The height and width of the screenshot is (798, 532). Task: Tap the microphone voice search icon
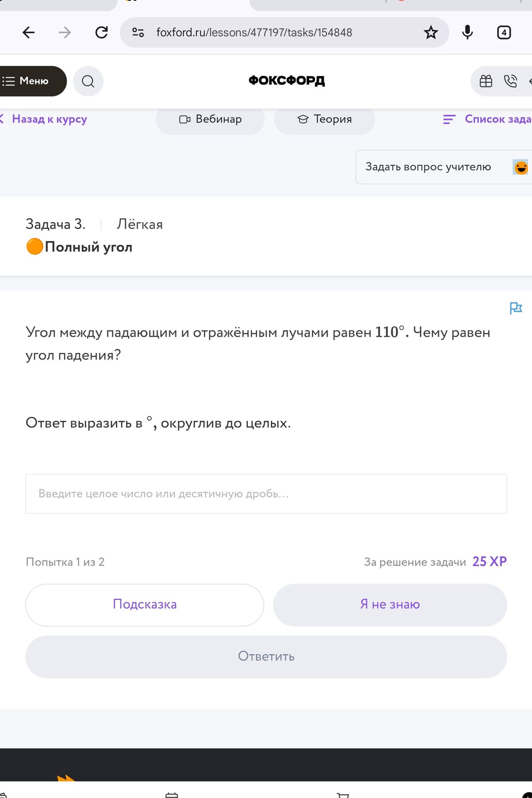467,32
